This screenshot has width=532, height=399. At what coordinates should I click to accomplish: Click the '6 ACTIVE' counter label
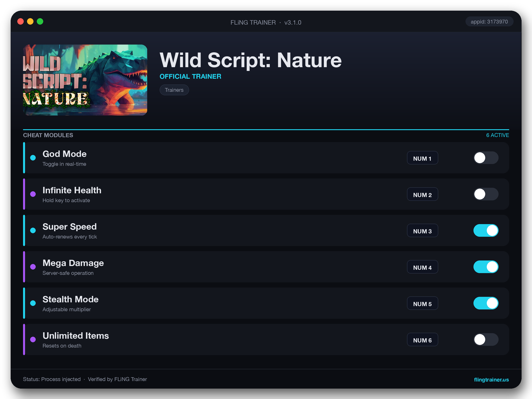coord(497,135)
